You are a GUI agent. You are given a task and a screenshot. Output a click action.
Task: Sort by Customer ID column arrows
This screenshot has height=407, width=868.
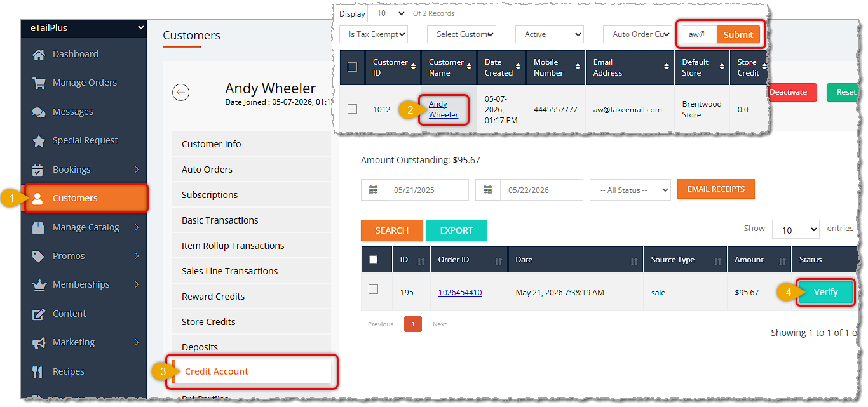coord(414,67)
